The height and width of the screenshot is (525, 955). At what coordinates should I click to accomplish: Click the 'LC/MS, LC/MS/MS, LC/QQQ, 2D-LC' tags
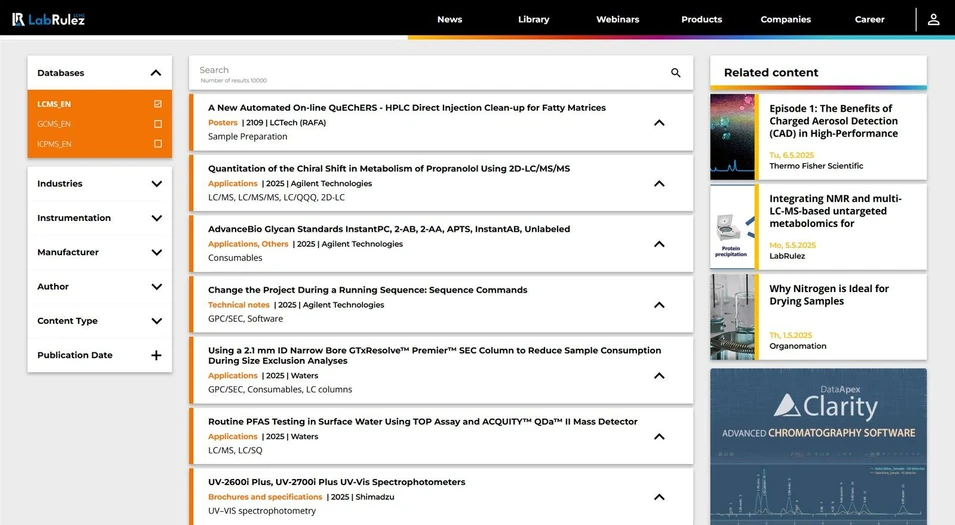[277, 197]
